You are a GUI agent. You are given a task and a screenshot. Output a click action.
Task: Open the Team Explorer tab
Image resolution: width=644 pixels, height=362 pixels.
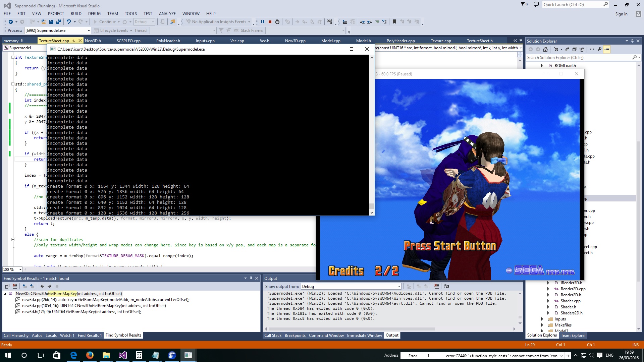(573, 336)
